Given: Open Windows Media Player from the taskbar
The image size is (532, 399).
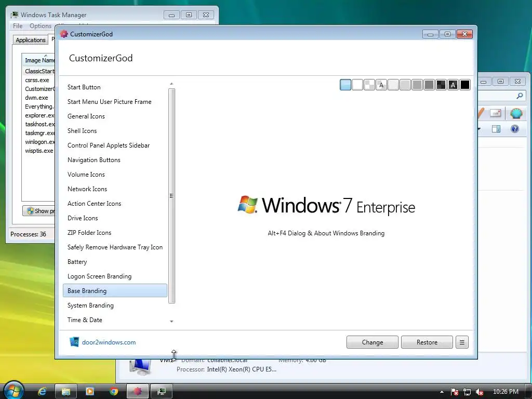Looking at the screenshot, I should [x=89, y=392].
